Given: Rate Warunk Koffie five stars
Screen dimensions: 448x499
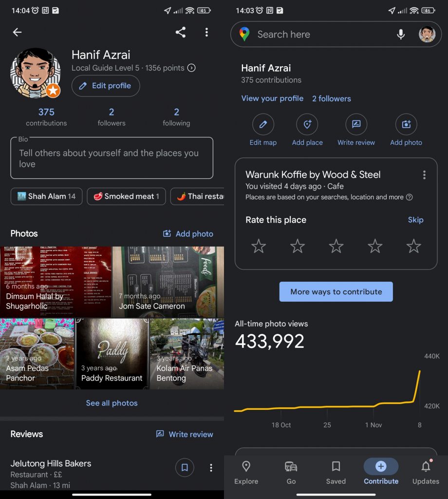Looking at the screenshot, I should pos(413,246).
